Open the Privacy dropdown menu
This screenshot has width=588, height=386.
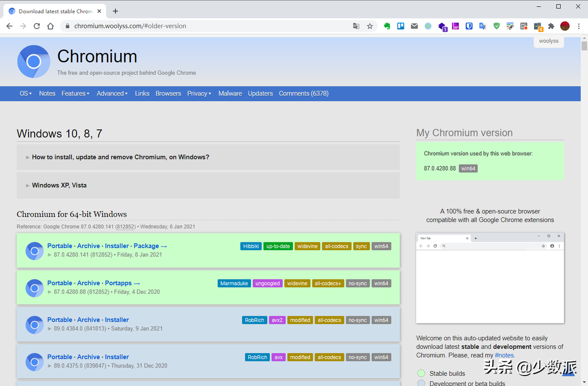click(199, 93)
